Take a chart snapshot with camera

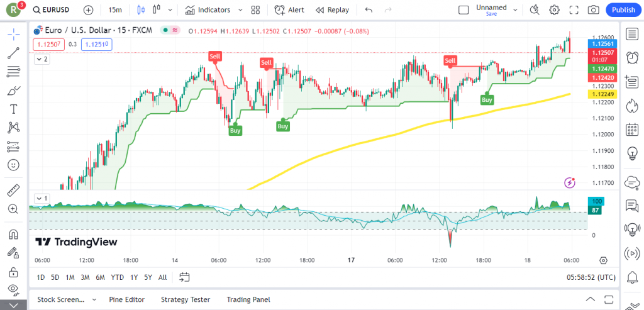[593, 10]
